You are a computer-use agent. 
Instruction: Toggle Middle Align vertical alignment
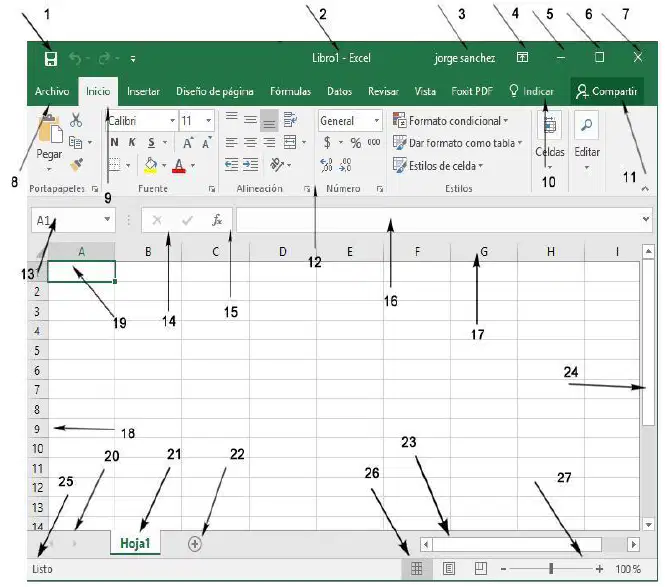pos(250,119)
